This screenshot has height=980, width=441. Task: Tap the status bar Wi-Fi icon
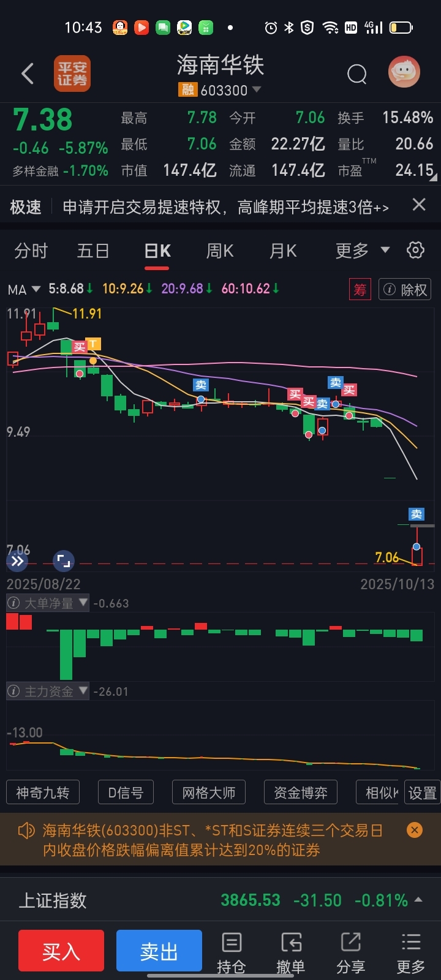(331, 28)
